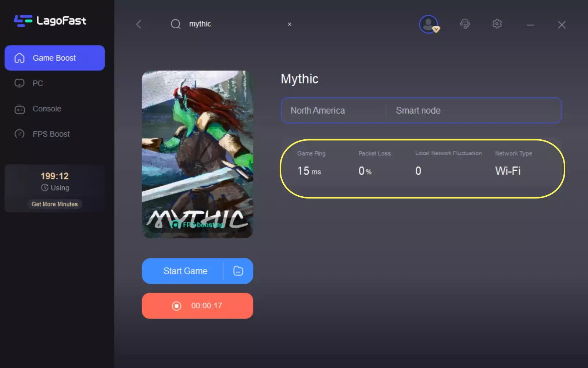
Task: Open customer support headset icon
Action: 465,24
